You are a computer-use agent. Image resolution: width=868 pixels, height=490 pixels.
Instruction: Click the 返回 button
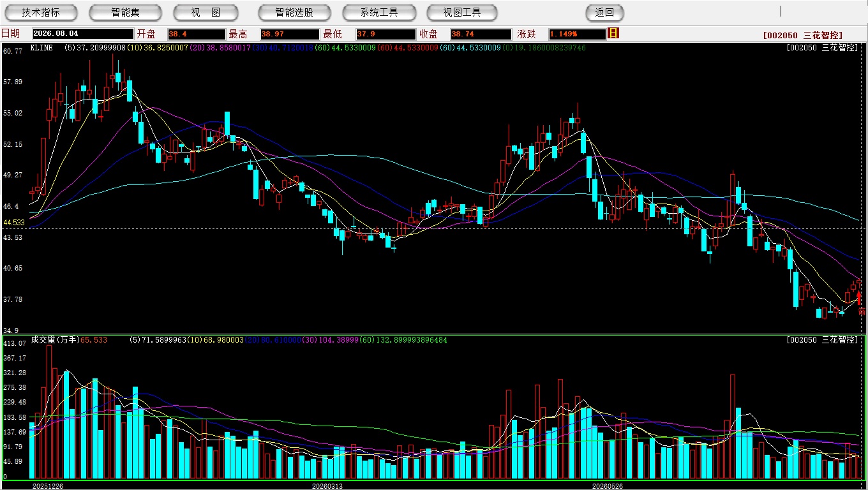604,12
